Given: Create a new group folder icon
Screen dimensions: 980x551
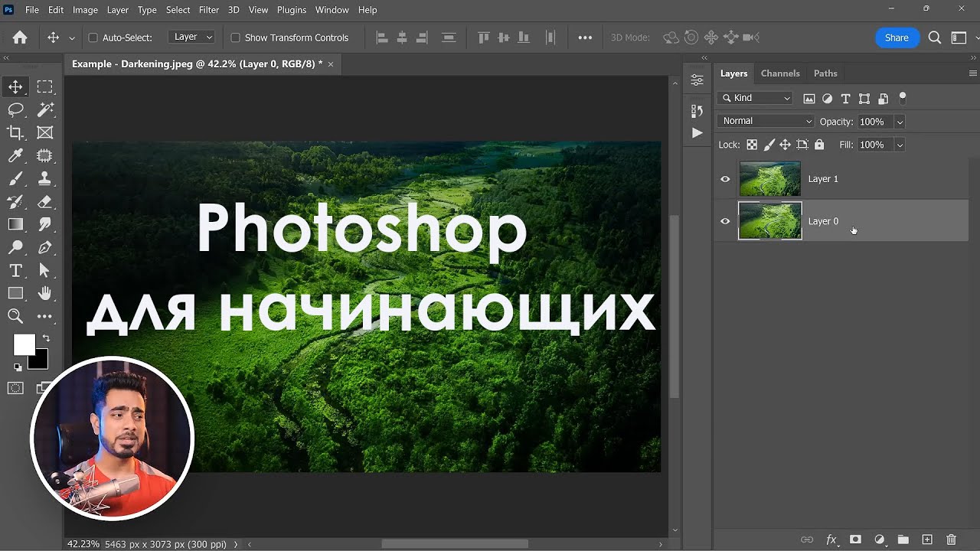Looking at the screenshot, I should [903, 540].
